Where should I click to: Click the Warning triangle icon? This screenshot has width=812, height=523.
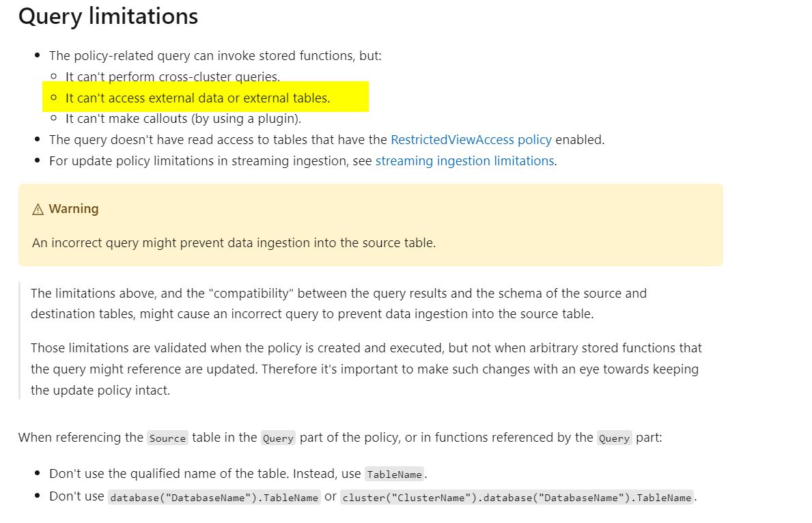[38, 209]
